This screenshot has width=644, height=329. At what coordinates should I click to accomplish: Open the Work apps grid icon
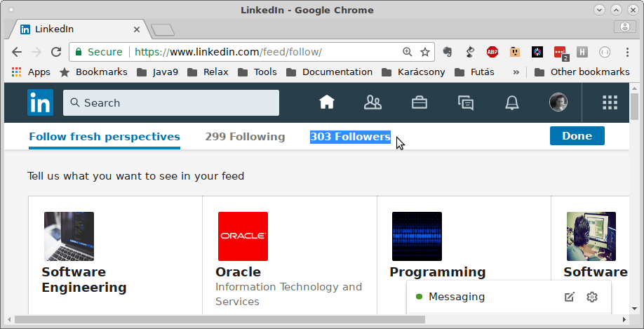(x=610, y=102)
